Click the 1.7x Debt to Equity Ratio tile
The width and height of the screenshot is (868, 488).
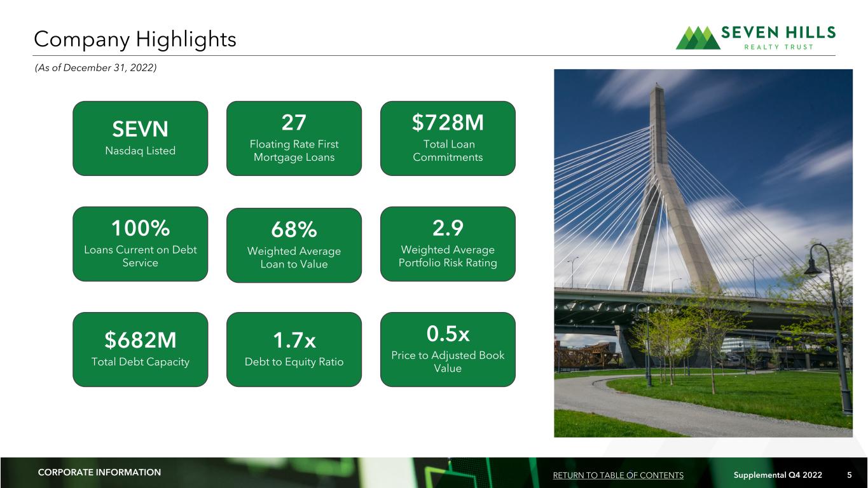pyautogui.click(x=294, y=349)
